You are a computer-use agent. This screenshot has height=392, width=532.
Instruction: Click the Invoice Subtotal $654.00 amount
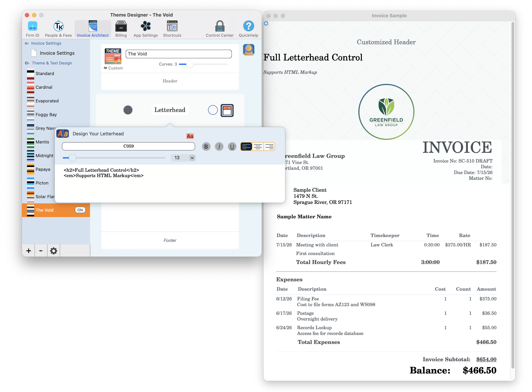(x=486, y=359)
